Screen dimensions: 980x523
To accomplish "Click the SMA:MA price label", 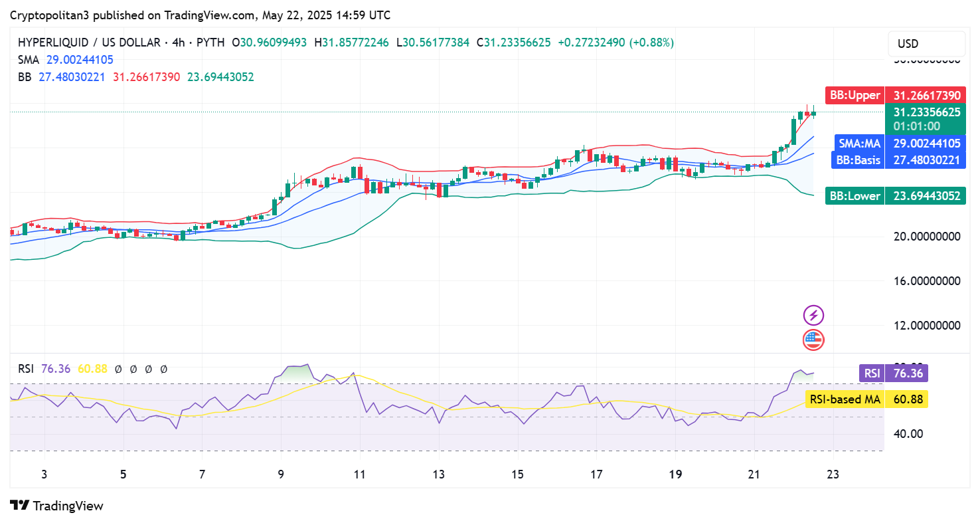I will 900,143.
